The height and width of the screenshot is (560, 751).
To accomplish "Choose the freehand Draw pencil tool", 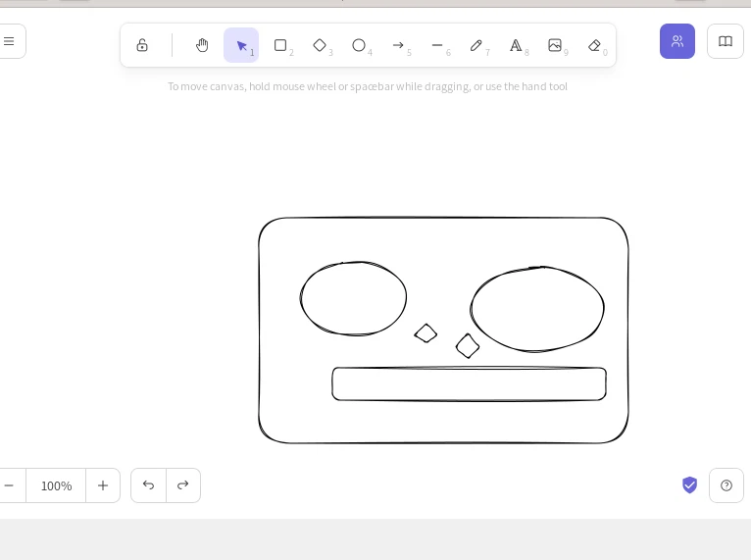I will pos(476,45).
